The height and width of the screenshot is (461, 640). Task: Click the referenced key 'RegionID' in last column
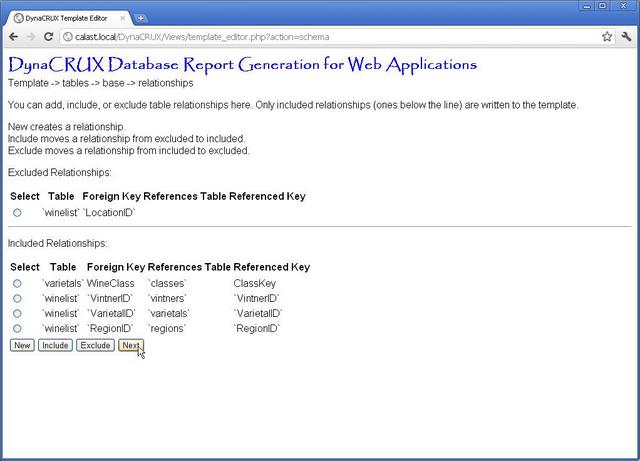pos(257,329)
